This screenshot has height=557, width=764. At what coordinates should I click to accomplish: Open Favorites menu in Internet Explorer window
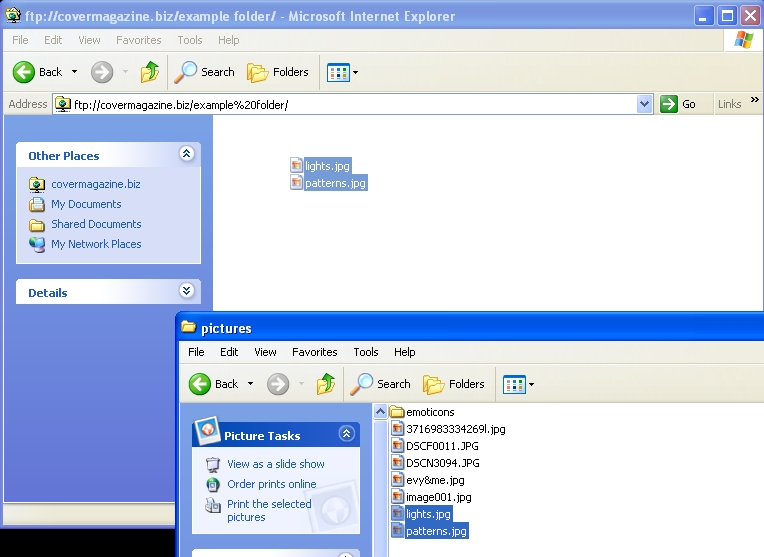click(x=138, y=40)
